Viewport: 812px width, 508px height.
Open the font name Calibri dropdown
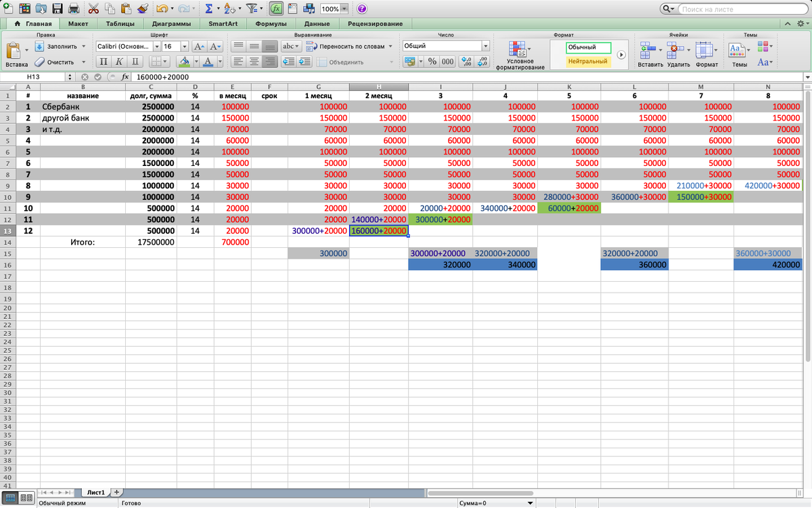click(157, 46)
